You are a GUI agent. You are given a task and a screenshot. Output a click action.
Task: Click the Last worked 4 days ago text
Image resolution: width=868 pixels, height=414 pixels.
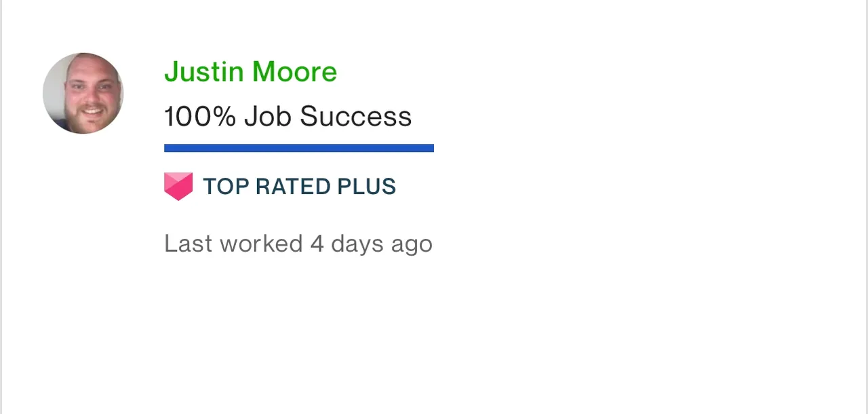(298, 244)
